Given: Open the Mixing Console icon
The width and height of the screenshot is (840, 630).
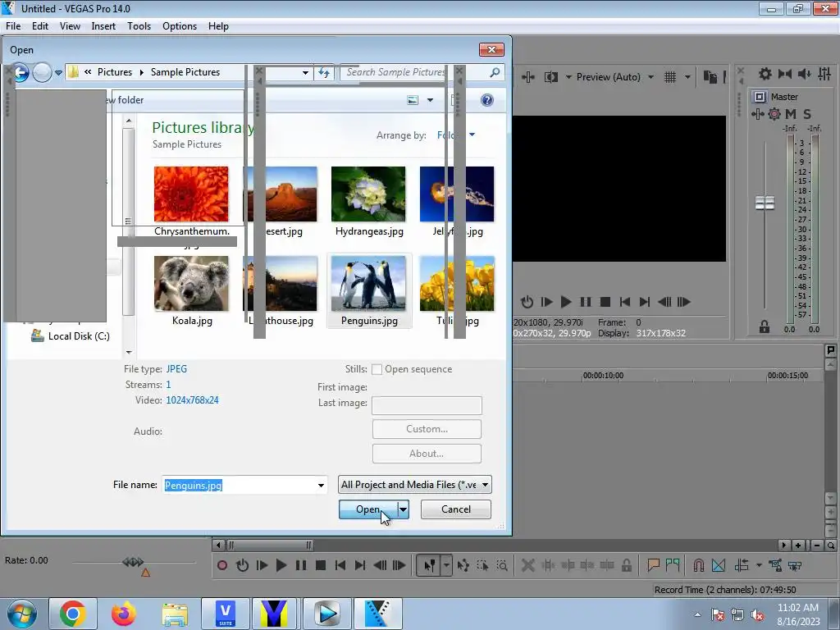Looking at the screenshot, I should [824, 74].
